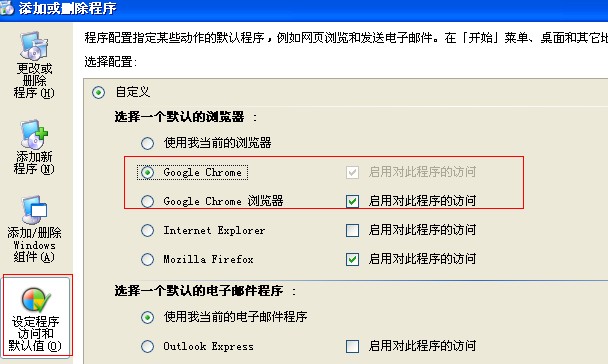
Task: Click the 添加或删除程序 title bar
Action: point(304,9)
